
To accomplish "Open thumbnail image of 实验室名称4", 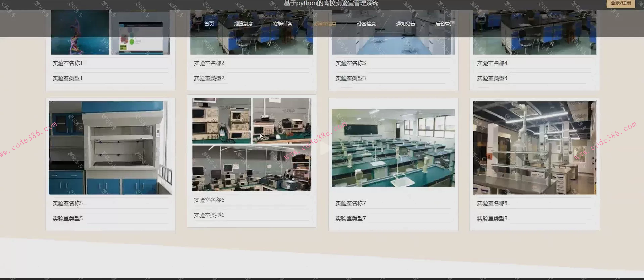I will point(535,32).
